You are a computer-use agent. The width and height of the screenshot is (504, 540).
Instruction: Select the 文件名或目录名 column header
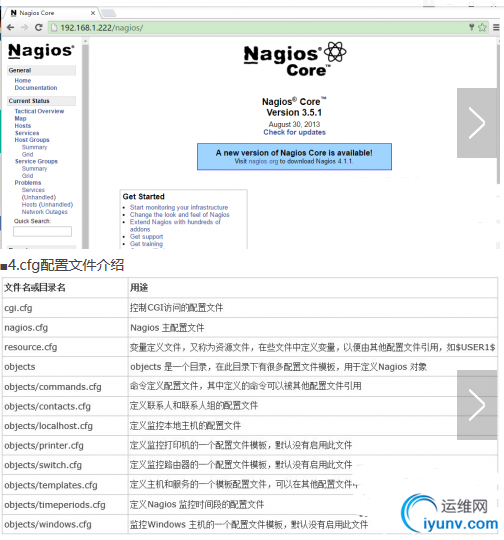click(x=65, y=288)
